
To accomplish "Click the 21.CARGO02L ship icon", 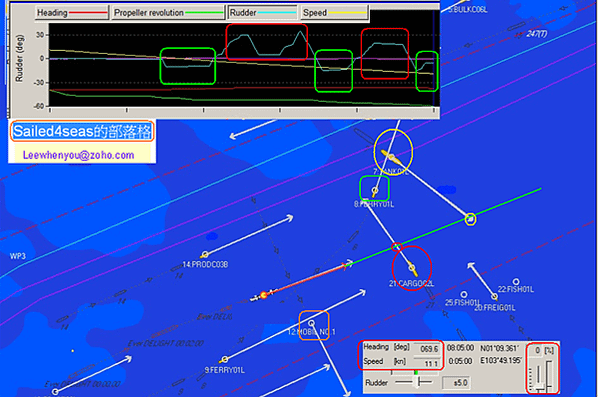I will 412,268.
